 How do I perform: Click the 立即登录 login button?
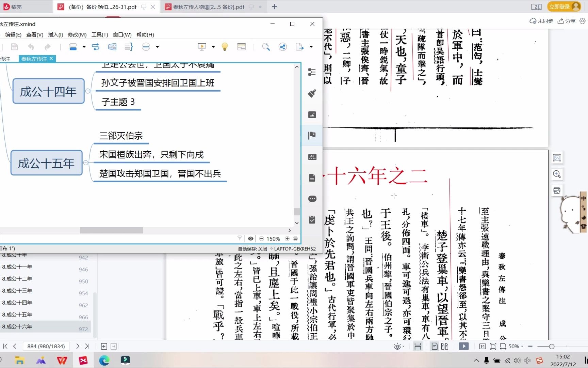click(x=565, y=6)
